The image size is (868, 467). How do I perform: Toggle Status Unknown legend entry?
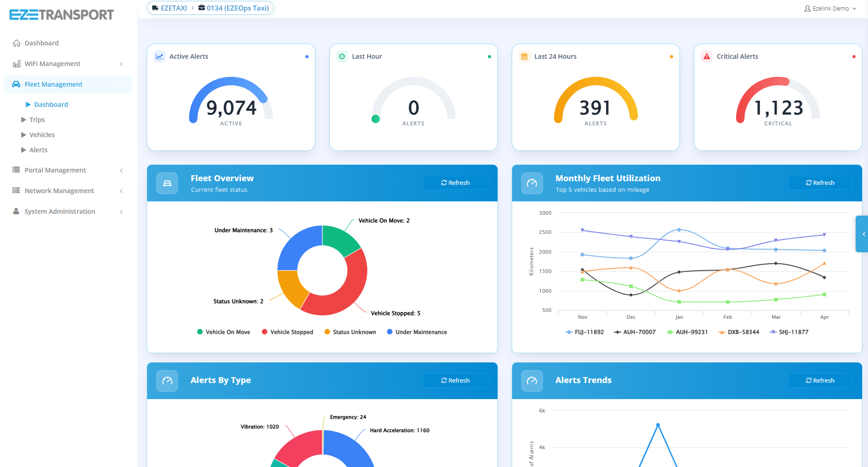tap(350, 332)
